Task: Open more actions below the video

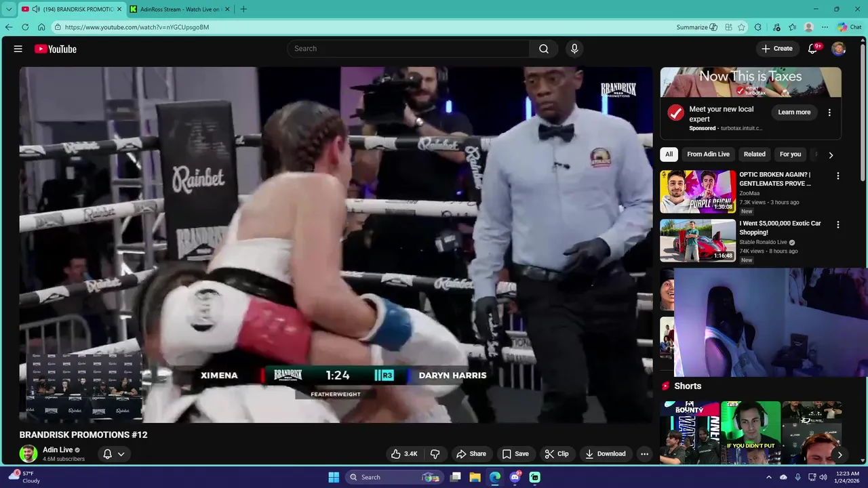Action: 645,454
